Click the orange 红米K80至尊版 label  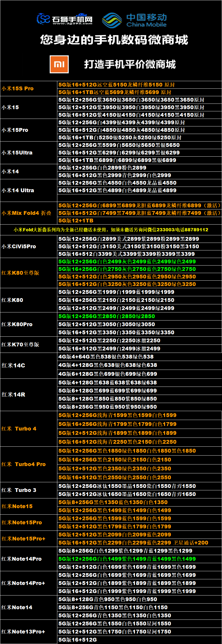(x=20, y=273)
